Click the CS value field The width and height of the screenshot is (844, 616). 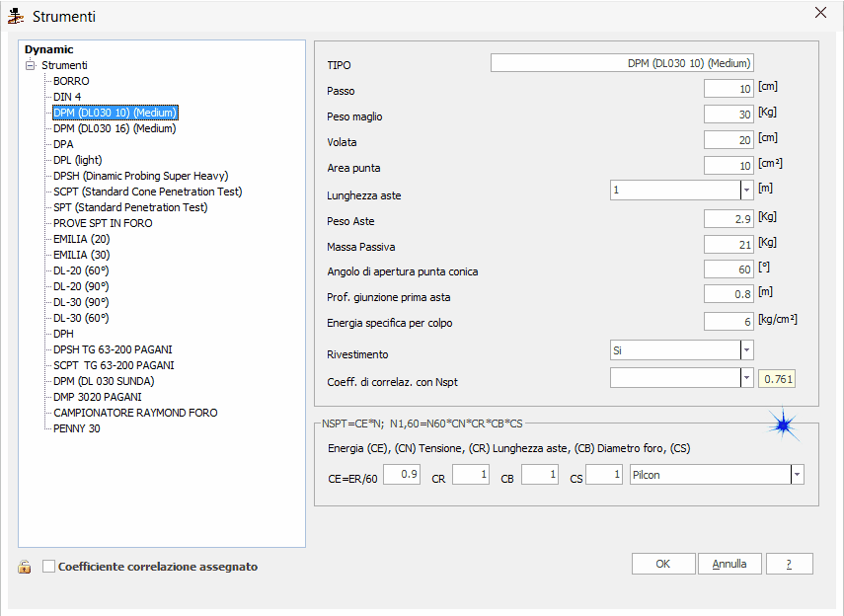604,475
